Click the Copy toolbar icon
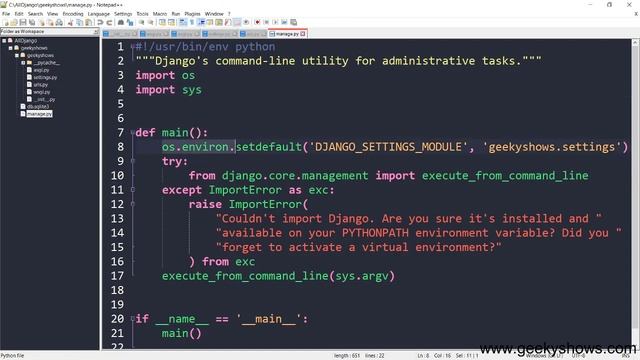The width and height of the screenshot is (640, 360). (79, 22)
